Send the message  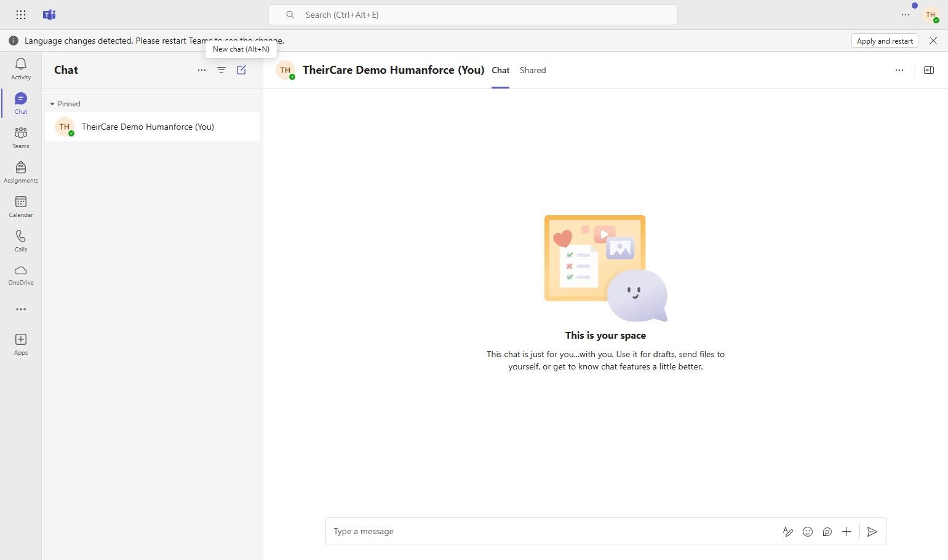pyautogui.click(x=872, y=532)
